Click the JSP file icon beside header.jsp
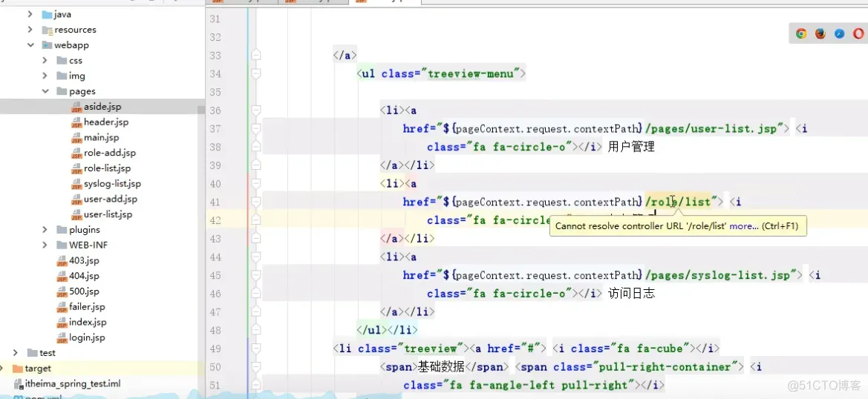The width and height of the screenshot is (868, 399). pyautogui.click(x=76, y=122)
